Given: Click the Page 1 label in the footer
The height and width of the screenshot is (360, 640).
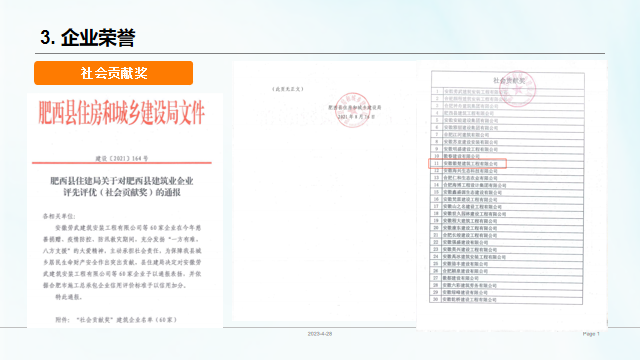Looking at the screenshot, I should (x=591, y=334).
